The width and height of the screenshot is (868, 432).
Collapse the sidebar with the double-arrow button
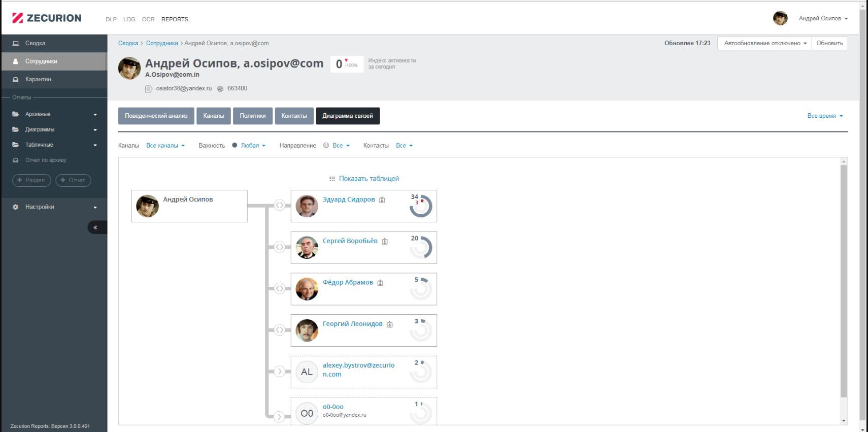(95, 227)
